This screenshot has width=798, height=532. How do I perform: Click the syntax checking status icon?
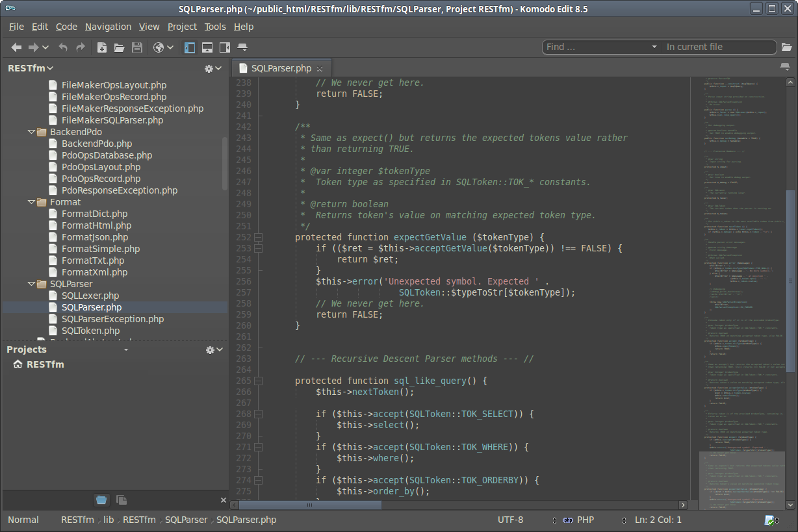coord(771,520)
